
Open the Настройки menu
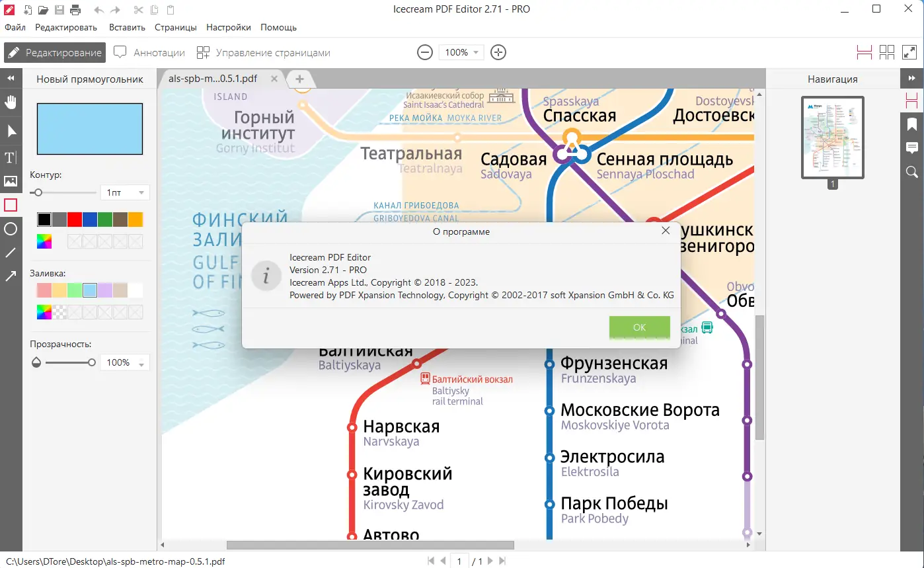[228, 27]
